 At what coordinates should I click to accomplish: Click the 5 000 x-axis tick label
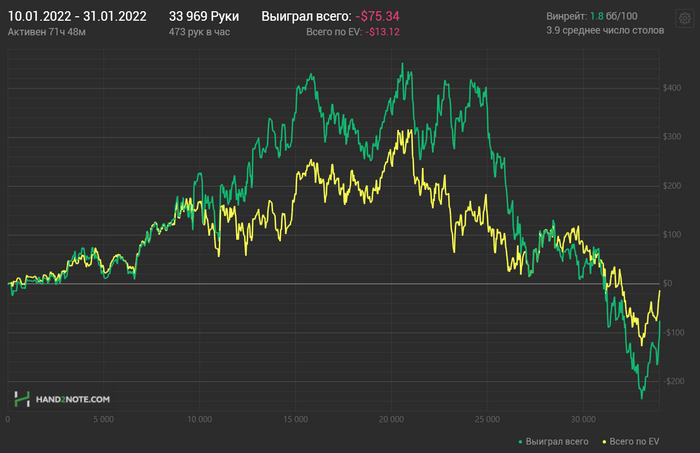[104, 420]
